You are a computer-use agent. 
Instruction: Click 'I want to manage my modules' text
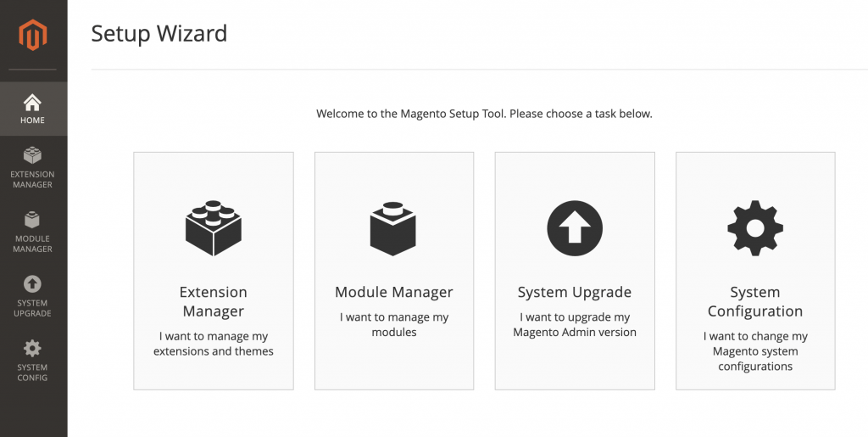click(393, 324)
